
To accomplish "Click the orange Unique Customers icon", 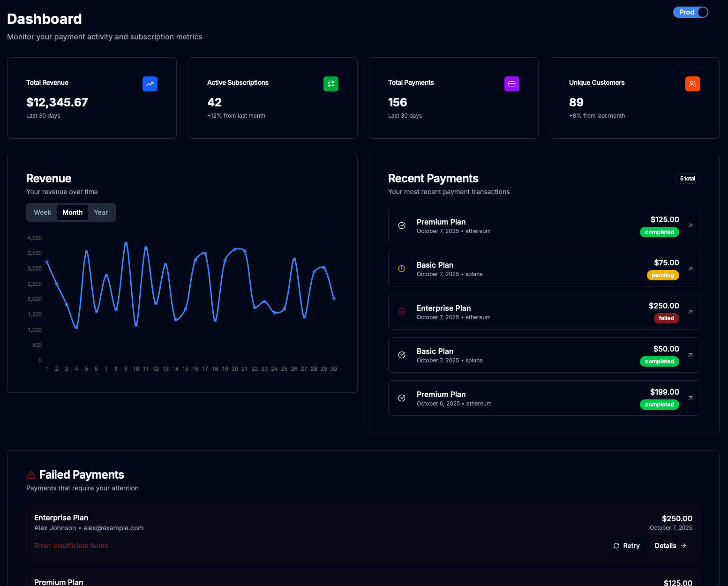I will [693, 84].
